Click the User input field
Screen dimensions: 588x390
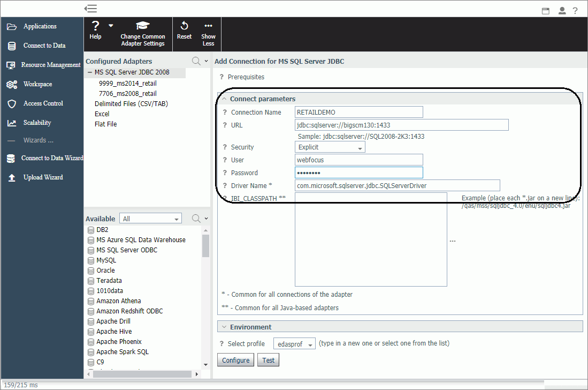coord(359,160)
